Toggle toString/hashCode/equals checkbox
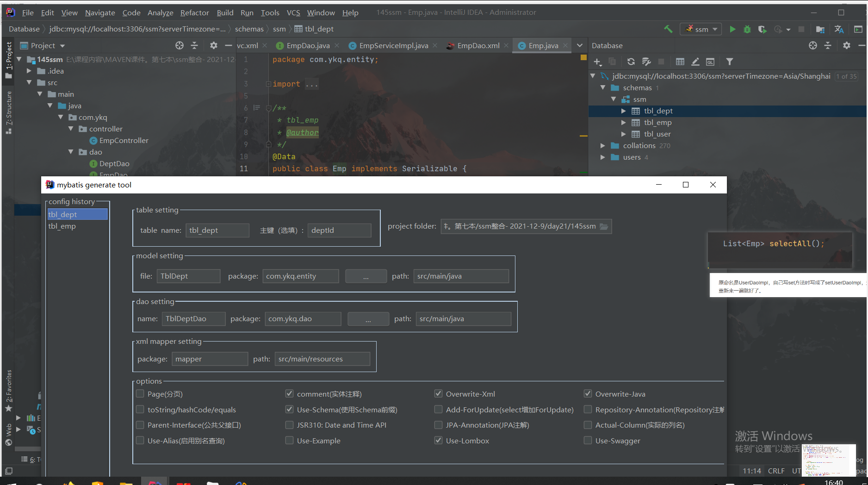The width and height of the screenshot is (868, 485). 140,410
